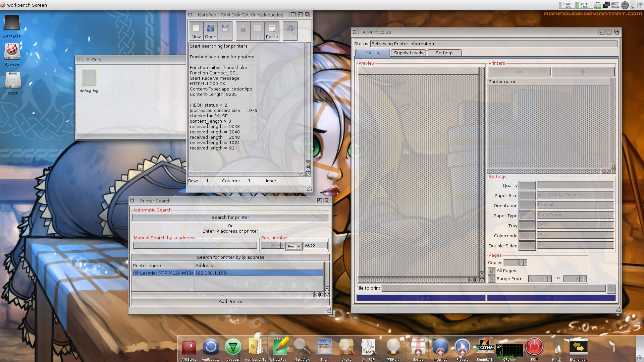Switch to the Printing tab

pos(372,53)
